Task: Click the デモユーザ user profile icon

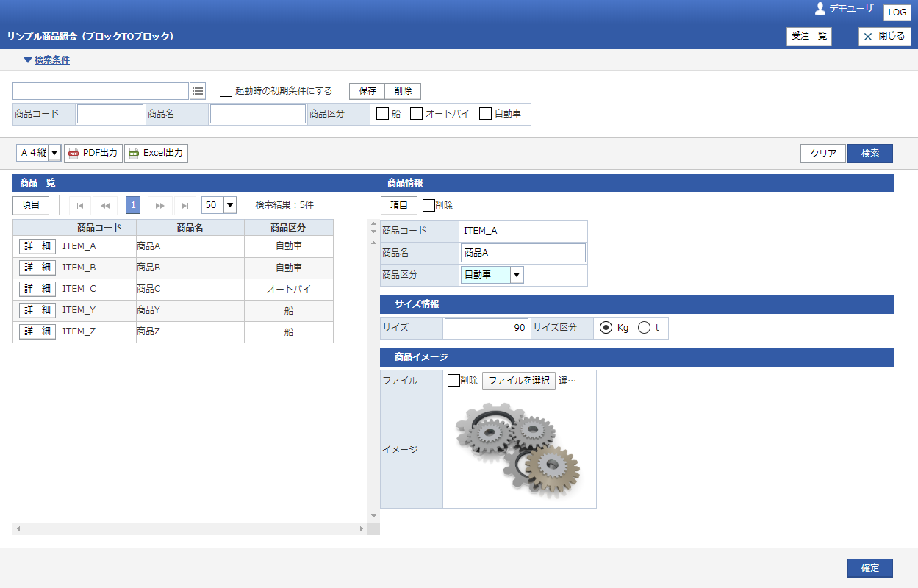Action: pyautogui.click(x=821, y=9)
